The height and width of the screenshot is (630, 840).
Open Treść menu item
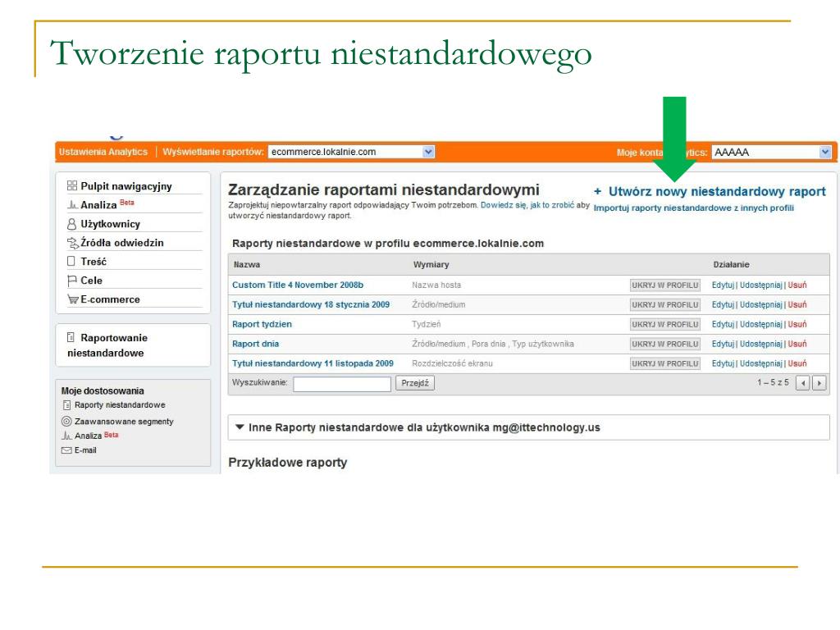click(x=94, y=262)
